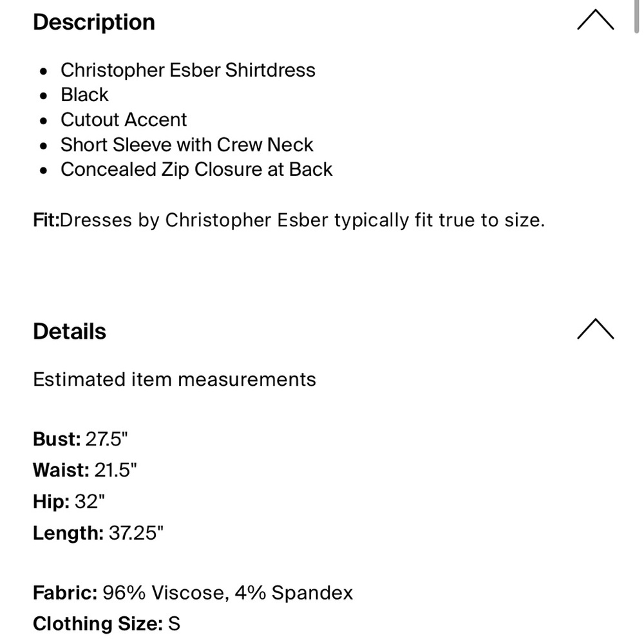Image resolution: width=644 pixels, height=644 pixels.
Task: Click the Fabric 96% Viscose line
Action: tap(193, 592)
